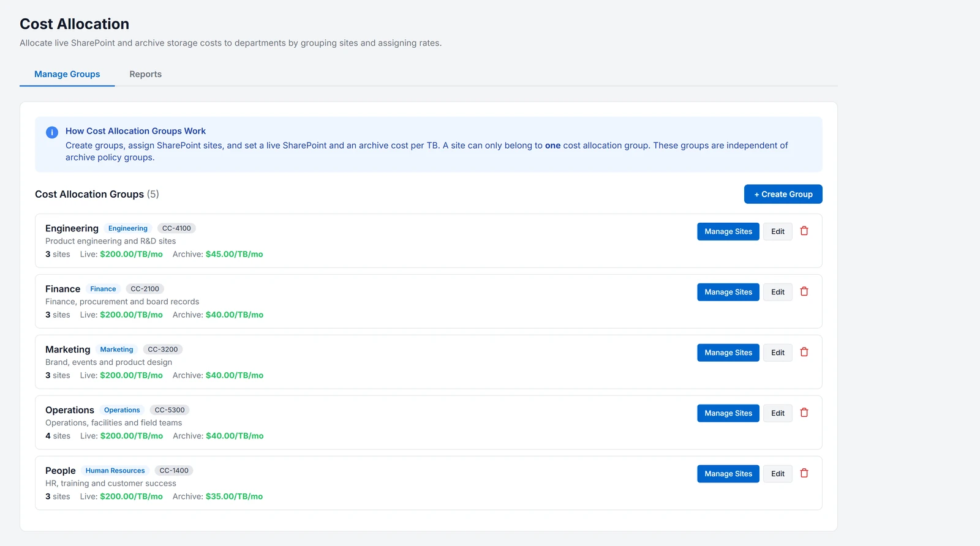Click the blue Operations department tag

click(122, 410)
